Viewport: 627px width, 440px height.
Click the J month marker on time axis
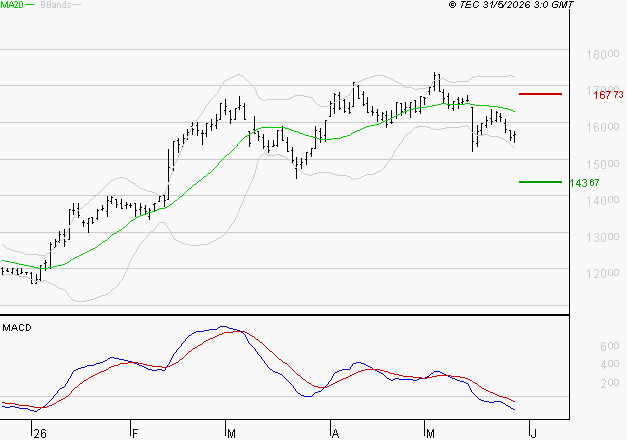click(533, 433)
